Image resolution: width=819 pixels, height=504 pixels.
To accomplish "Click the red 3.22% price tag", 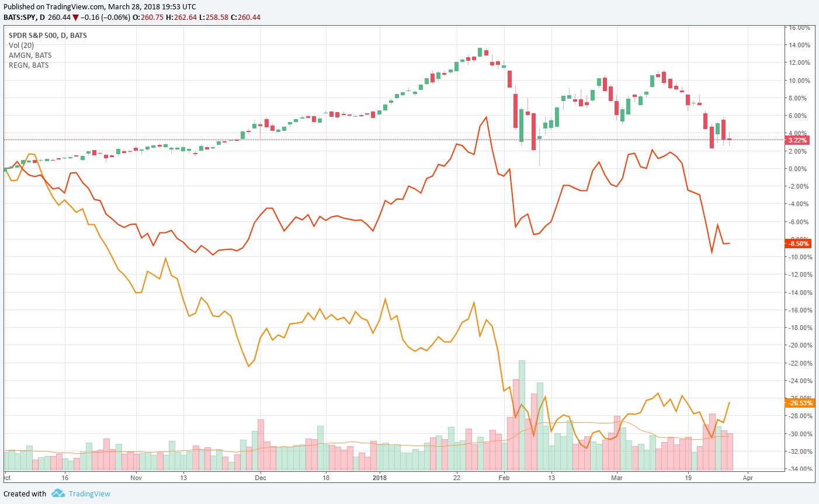I will click(x=797, y=141).
